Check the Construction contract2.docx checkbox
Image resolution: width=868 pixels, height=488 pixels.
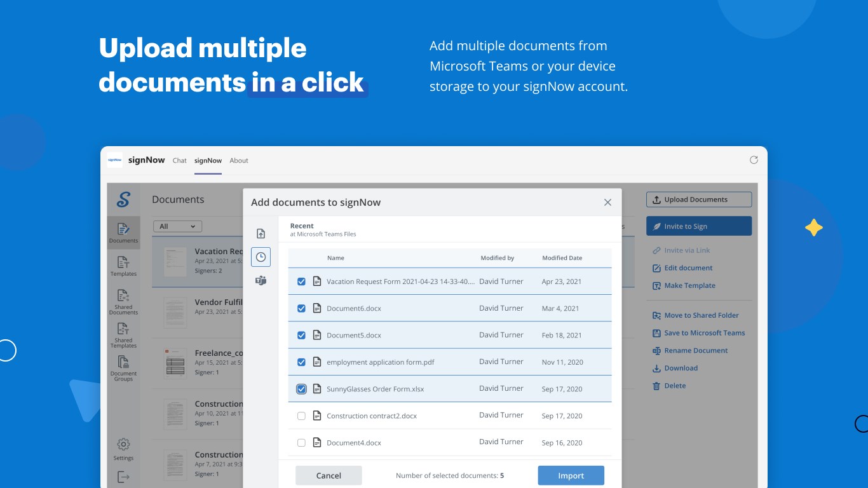[301, 416]
